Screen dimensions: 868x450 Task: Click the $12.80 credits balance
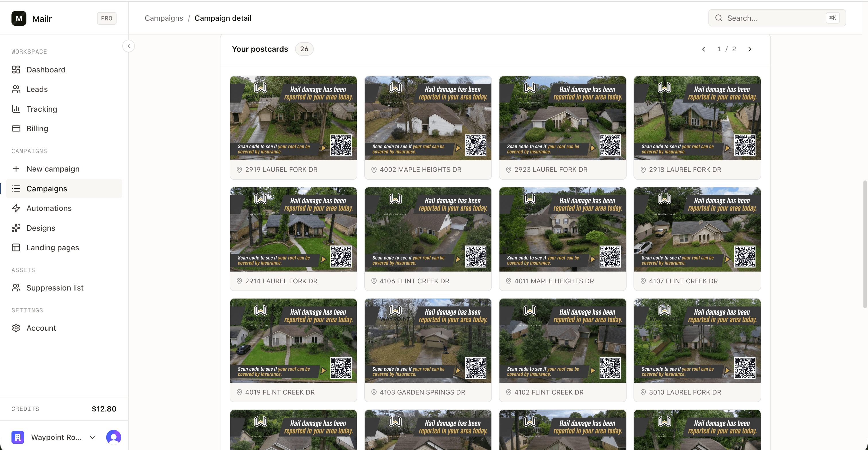[104, 409]
